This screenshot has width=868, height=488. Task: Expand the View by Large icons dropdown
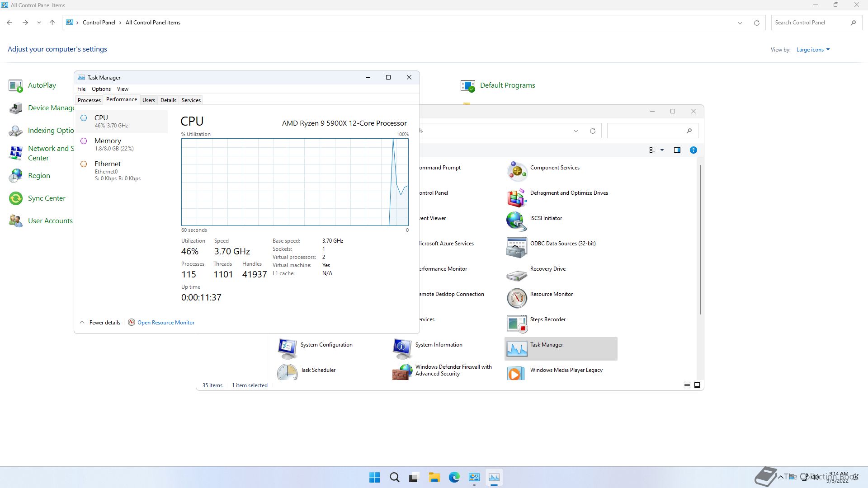pyautogui.click(x=812, y=50)
